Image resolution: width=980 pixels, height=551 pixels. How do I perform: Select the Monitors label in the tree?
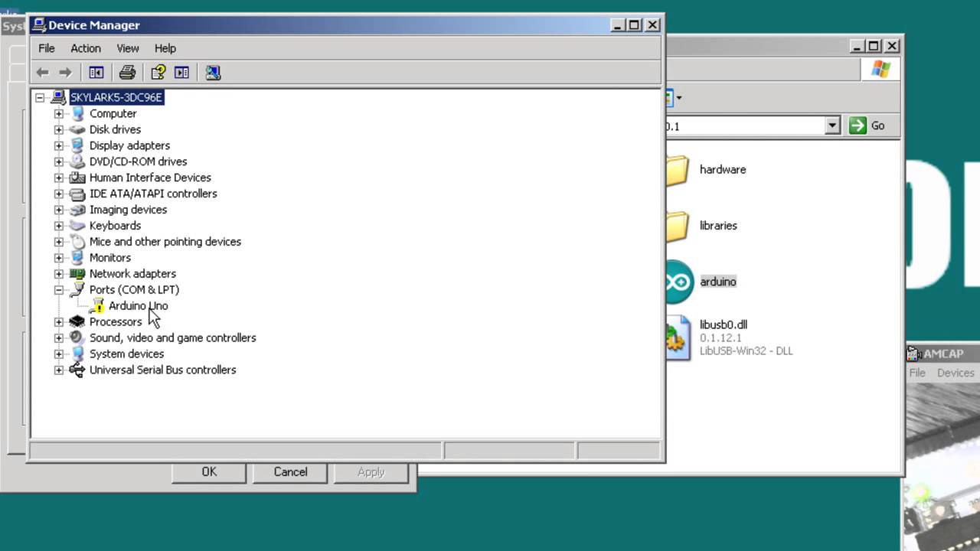coord(110,258)
